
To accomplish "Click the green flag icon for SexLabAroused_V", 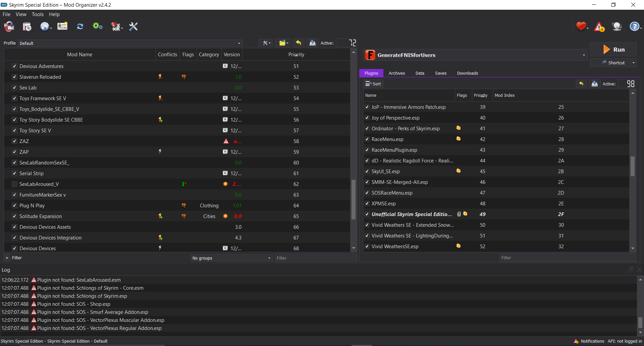I will pyautogui.click(x=184, y=184).
